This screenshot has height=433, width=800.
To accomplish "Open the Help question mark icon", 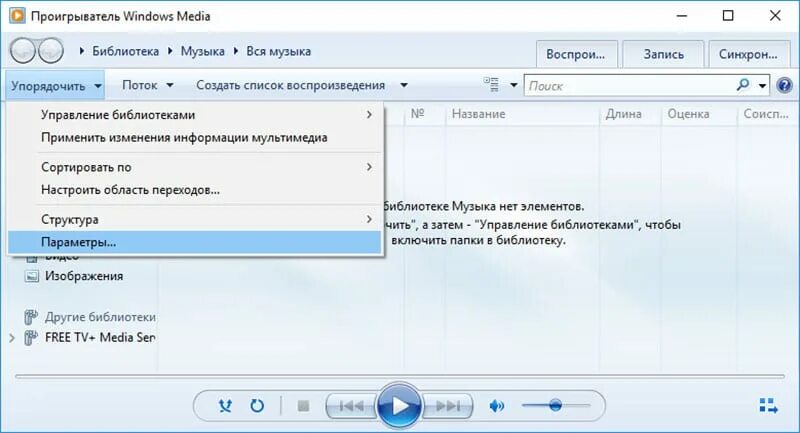I will click(x=784, y=85).
